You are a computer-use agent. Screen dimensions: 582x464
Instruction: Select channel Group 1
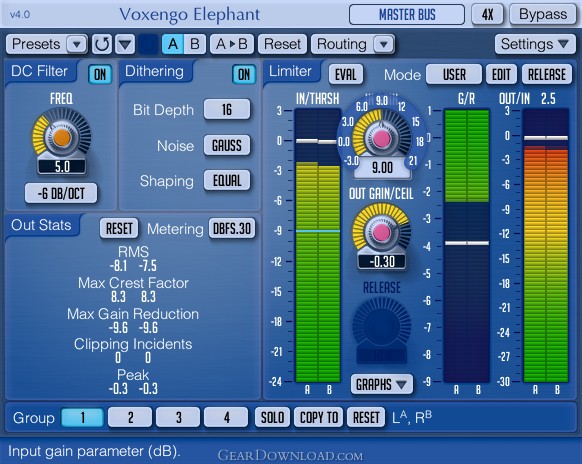coord(82,418)
